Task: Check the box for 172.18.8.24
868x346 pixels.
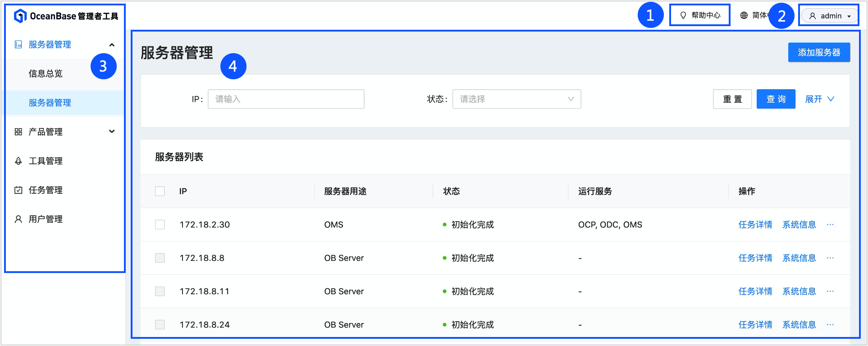Action: tap(160, 324)
